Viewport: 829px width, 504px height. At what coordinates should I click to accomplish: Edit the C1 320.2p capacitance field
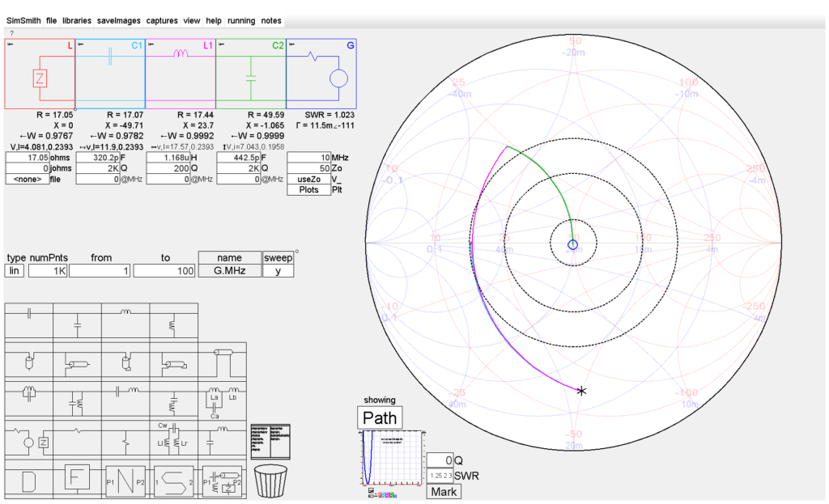[x=98, y=158]
